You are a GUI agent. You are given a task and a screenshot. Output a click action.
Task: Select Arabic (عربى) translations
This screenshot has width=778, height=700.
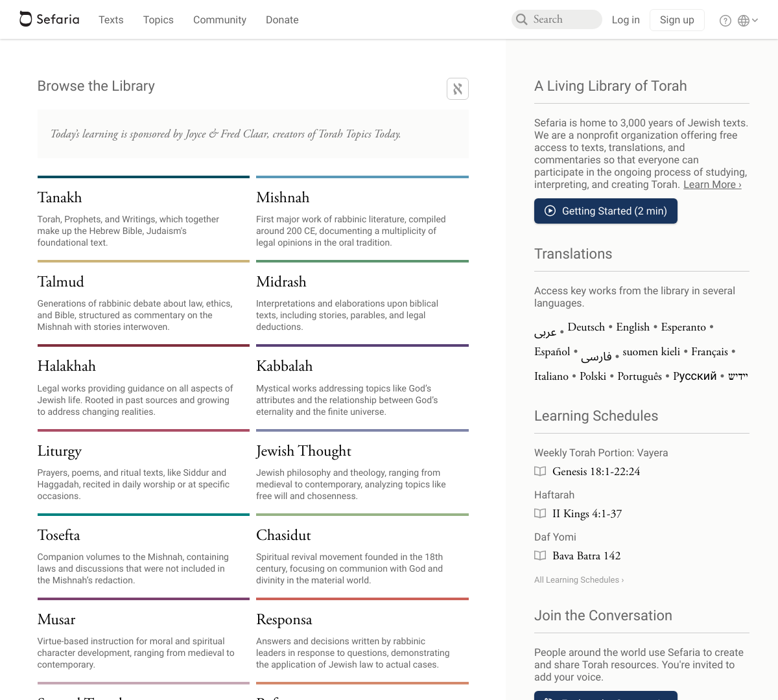(x=545, y=332)
